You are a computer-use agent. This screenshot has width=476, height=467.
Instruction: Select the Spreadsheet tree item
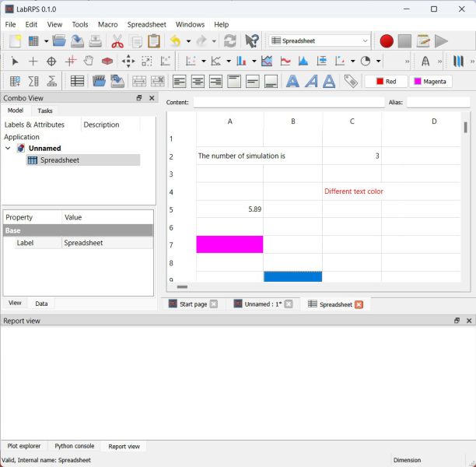tap(83, 160)
